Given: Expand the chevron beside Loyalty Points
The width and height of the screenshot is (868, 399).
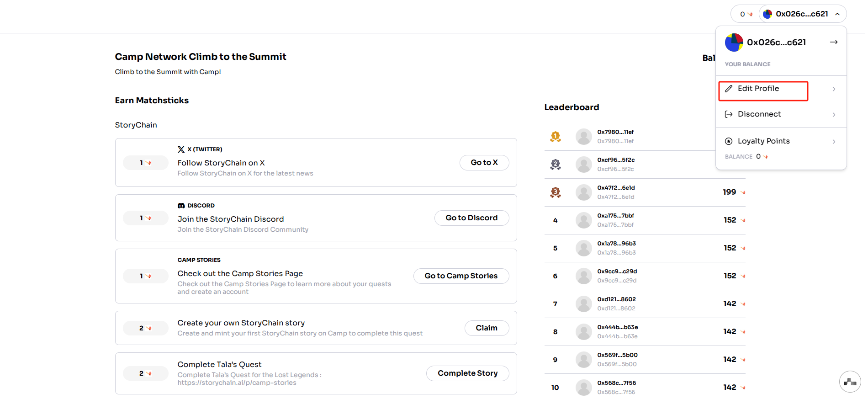Looking at the screenshot, I should tap(834, 142).
